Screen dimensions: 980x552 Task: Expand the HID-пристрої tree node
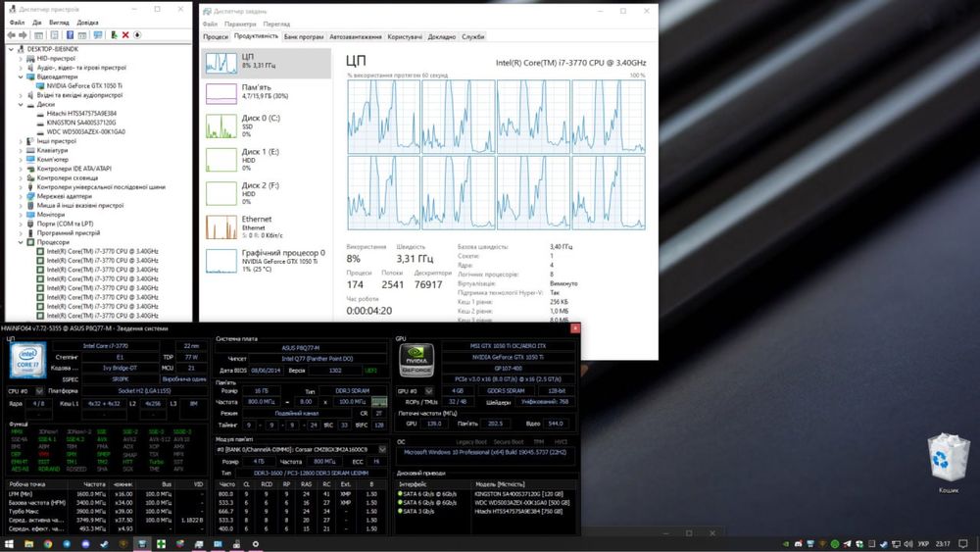(21, 58)
